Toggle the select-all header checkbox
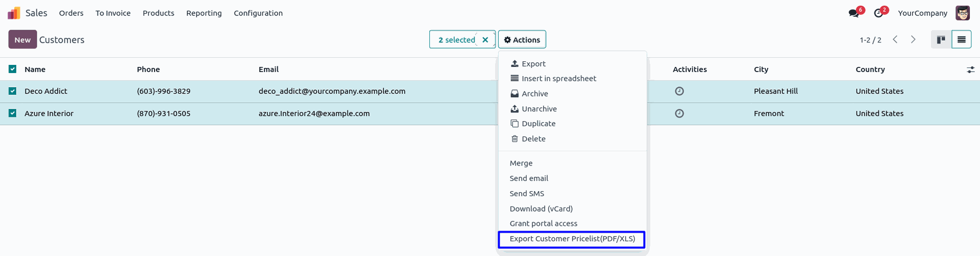Viewport: 980px width, 256px height. tap(13, 69)
